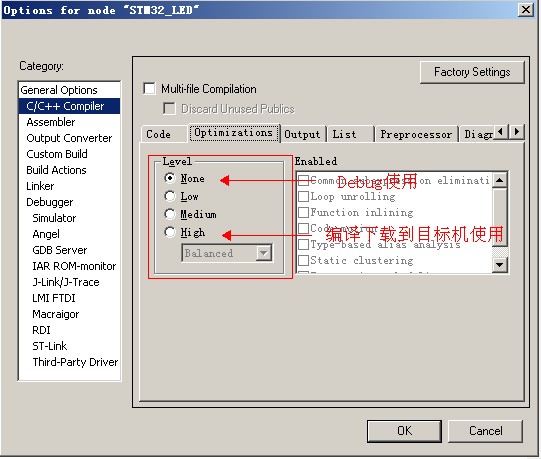Open the List tab
This screenshot has width=541, height=459.
pyautogui.click(x=351, y=134)
